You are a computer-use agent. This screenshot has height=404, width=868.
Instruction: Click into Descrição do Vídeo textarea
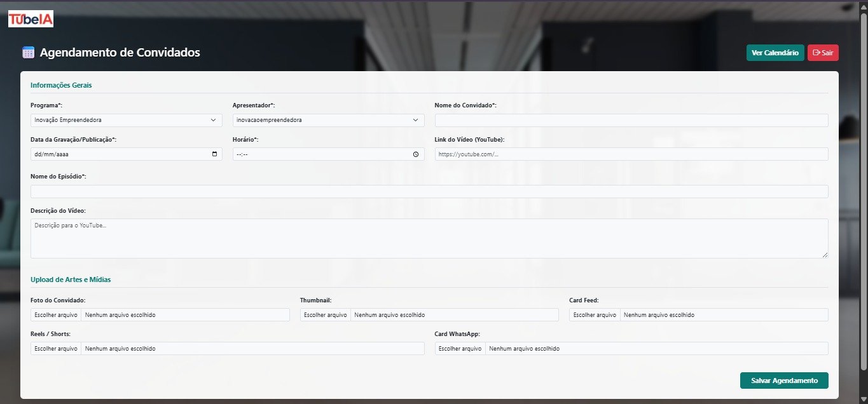click(x=429, y=238)
